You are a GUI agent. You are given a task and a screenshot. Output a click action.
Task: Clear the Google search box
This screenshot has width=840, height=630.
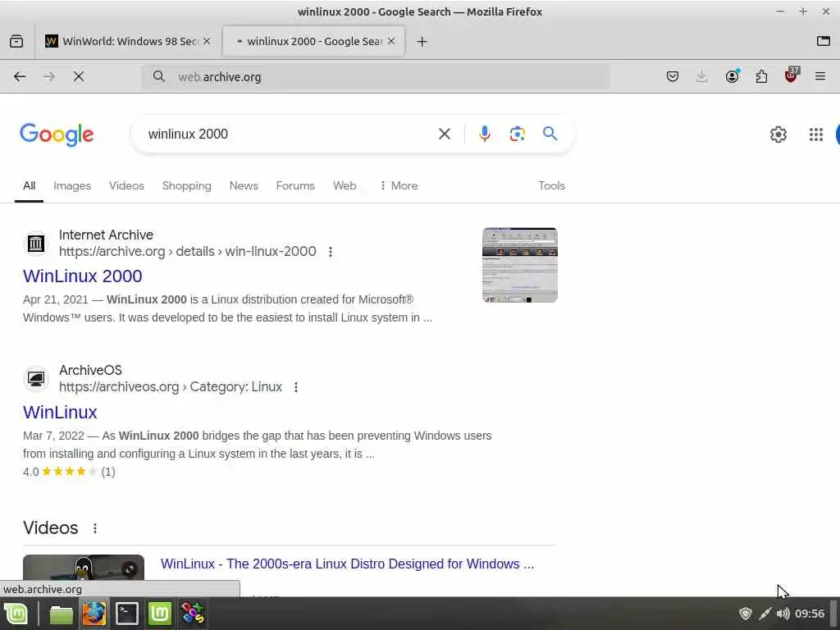tap(444, 134)
